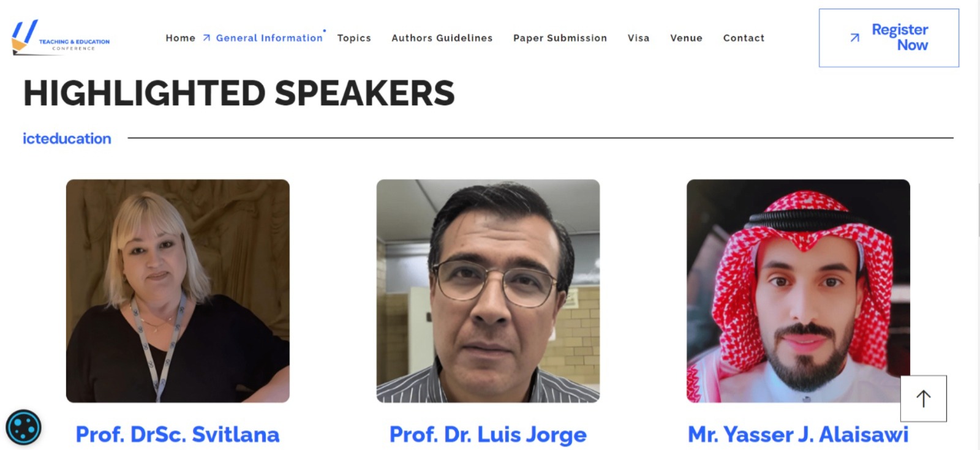The image size is (980, 450).
Task: Open Authors Guidelines in the navigation
Action: [x=442, y=38]
